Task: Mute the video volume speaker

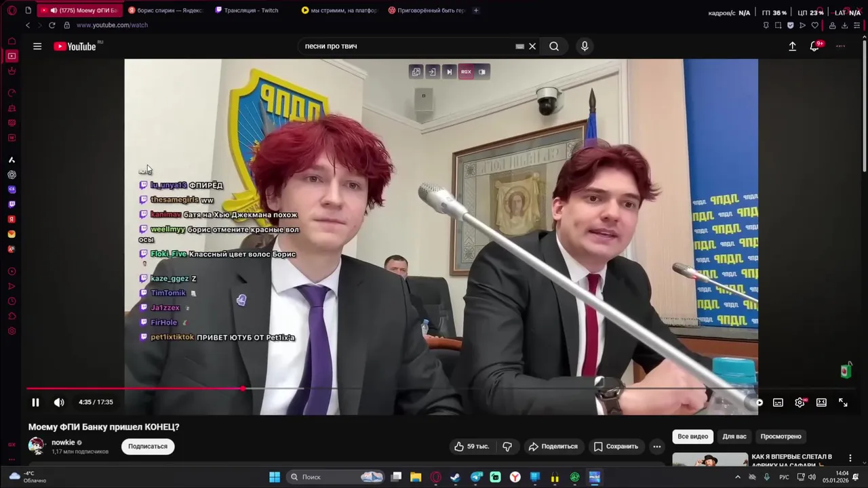Action: (x=59, y=402)
